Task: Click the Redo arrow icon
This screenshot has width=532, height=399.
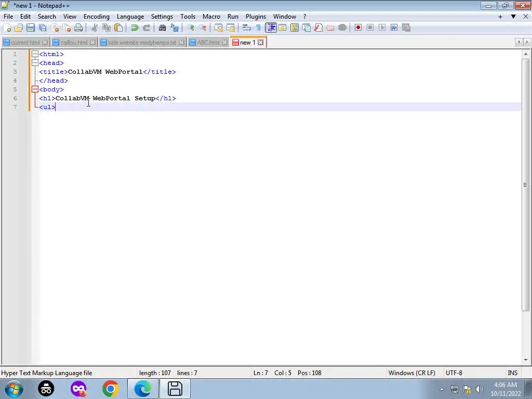Action: point(146,28)
